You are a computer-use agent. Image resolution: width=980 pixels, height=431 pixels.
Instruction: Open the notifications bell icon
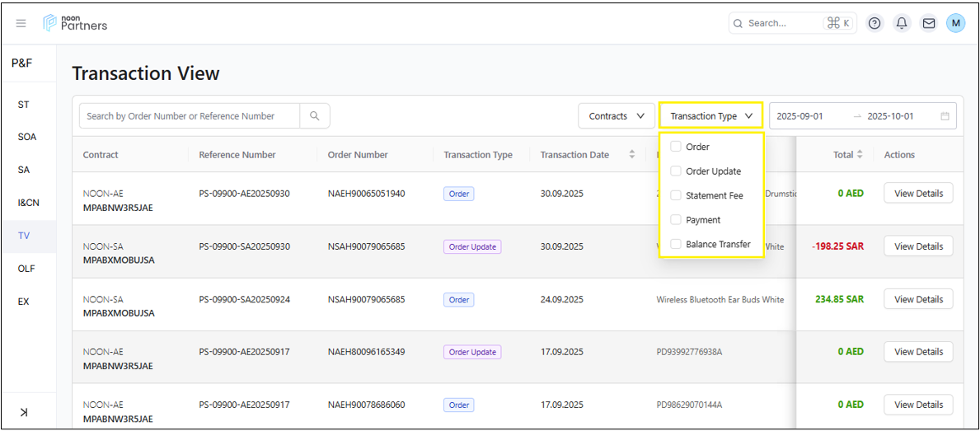902,24
